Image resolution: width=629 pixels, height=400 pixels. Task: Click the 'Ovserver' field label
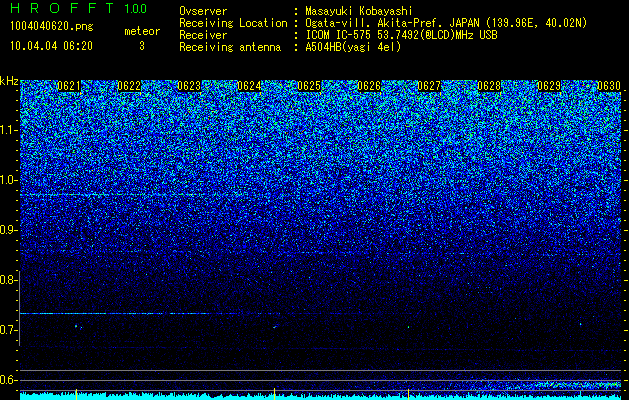tap(203, 11)
